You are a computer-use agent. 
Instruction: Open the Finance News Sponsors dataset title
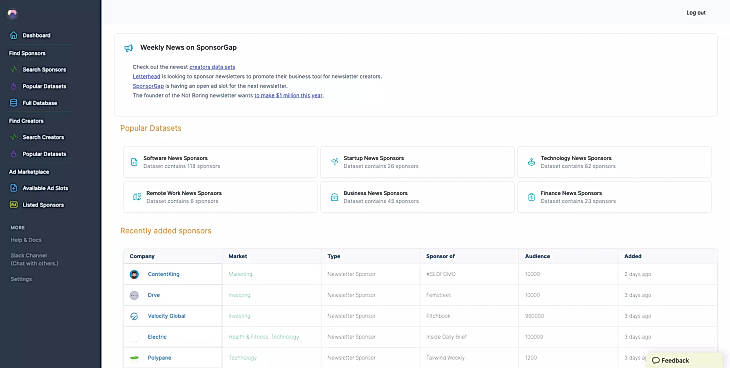point(571,193)
